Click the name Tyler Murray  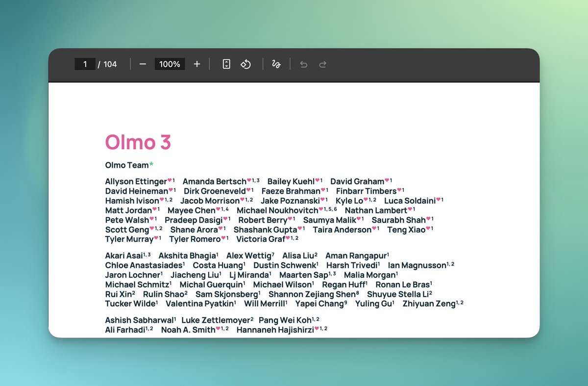click(129, 239)
